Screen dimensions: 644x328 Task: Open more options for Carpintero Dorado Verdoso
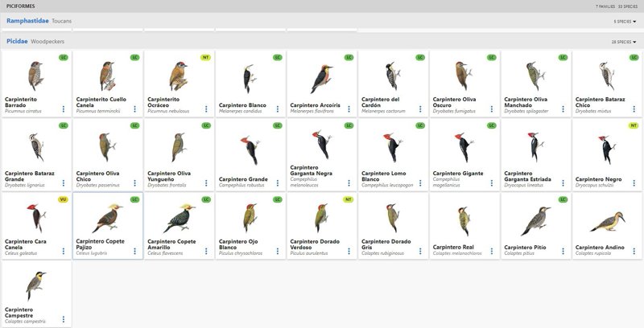pyautogui.click(x=349, y=252)
